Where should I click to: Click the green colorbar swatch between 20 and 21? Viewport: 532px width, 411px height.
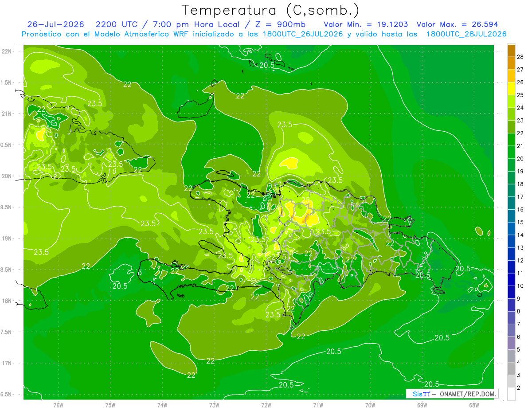[x=511, y=152]
